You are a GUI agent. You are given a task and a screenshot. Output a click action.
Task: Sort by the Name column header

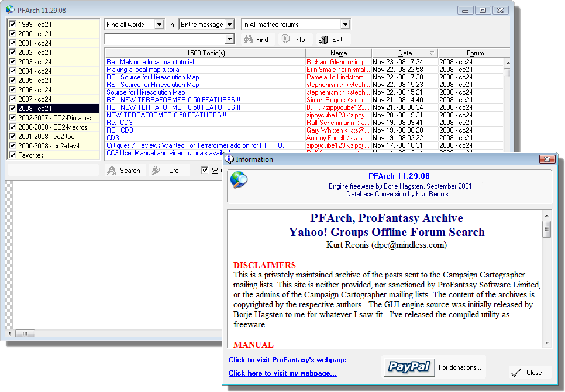339,53
